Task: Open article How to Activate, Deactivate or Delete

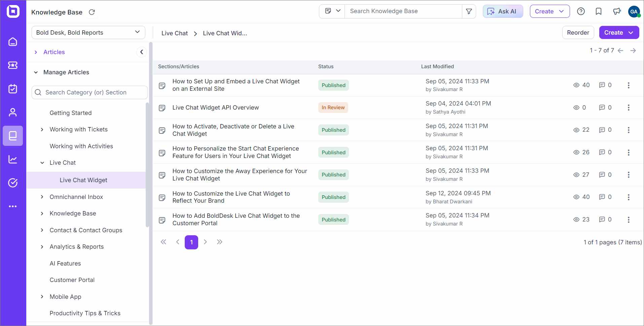Action: click(234, 130)
